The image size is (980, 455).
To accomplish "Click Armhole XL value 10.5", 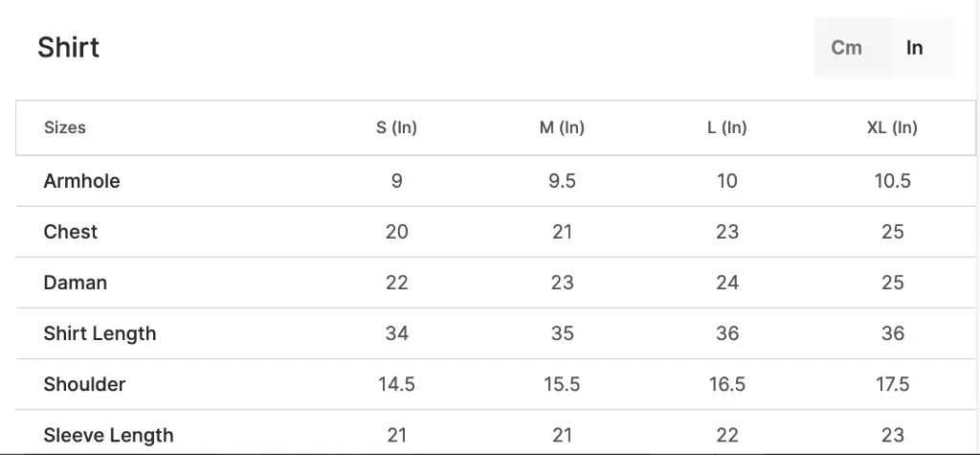I will pos(893,181).
